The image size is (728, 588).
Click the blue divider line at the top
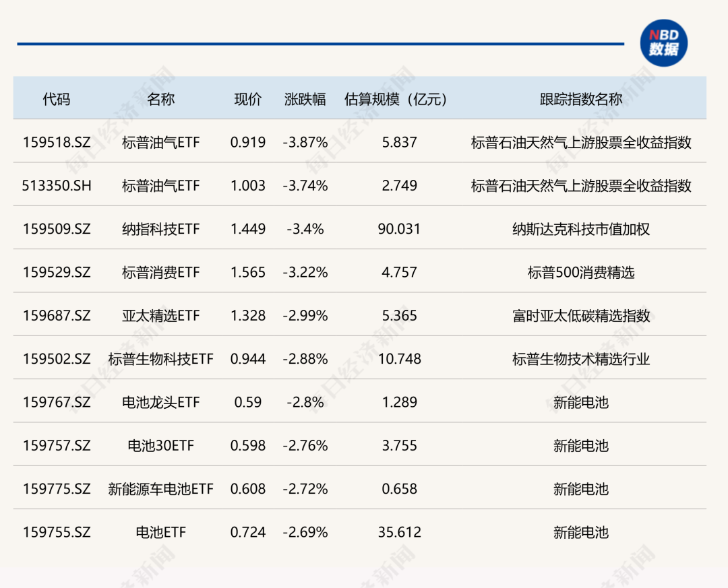pyautogui.click(x=320, y=41)
